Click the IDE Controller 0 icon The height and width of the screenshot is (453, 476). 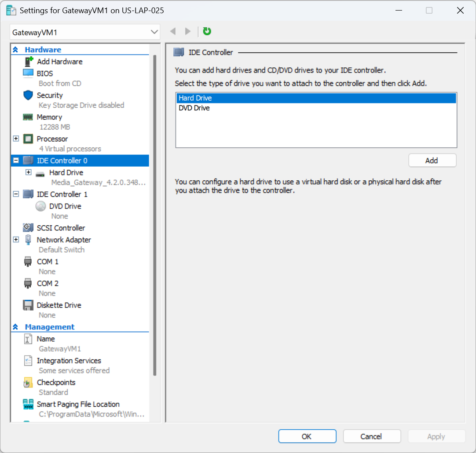(28, 161)
